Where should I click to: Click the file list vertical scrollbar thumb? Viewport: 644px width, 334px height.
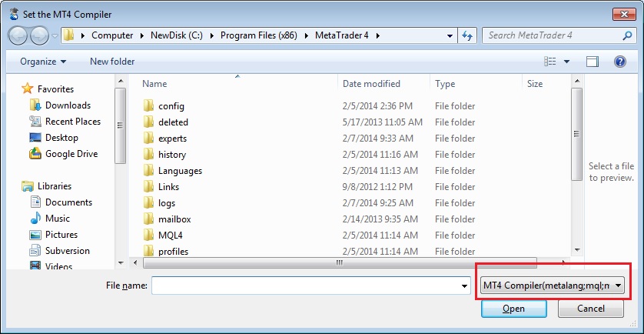576,134
